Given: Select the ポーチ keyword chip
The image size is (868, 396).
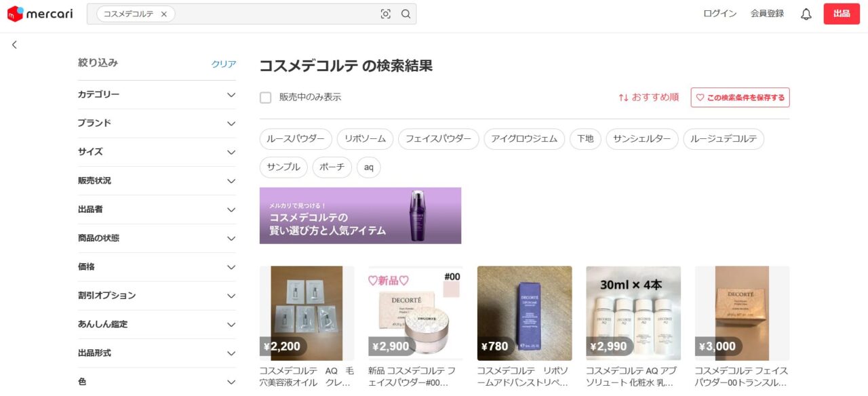Looking at the screenshot, I should pyautogui.click(x=332, y=167).
